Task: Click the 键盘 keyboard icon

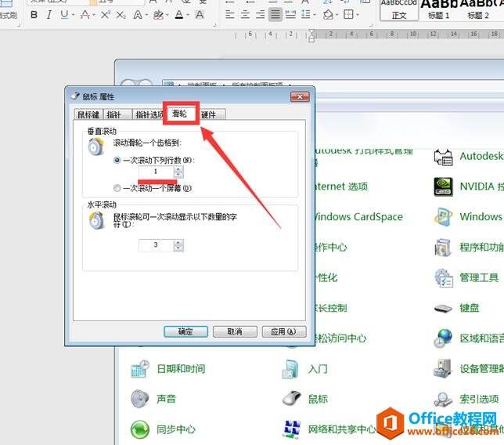Action: click(443, 308)
